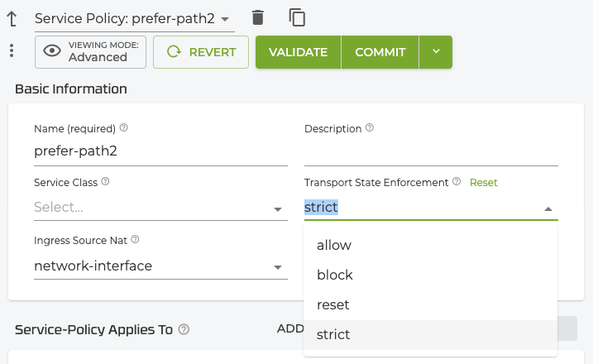Expand the Service Class select dropdown
The width and height of the screenshot is (593, 364).
(279, 209)
